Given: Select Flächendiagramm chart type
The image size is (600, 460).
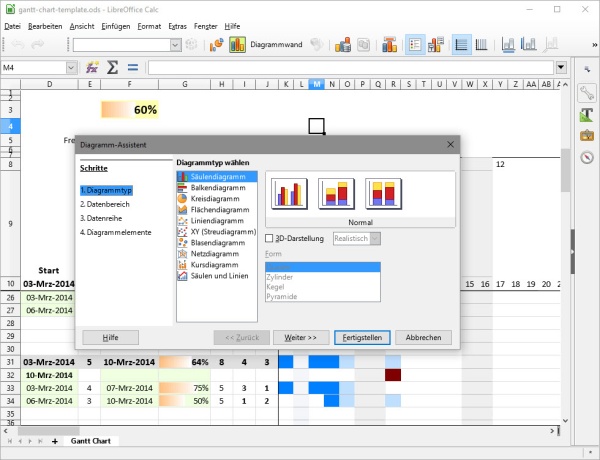Looking at the screenshot, I should [217, 210].
